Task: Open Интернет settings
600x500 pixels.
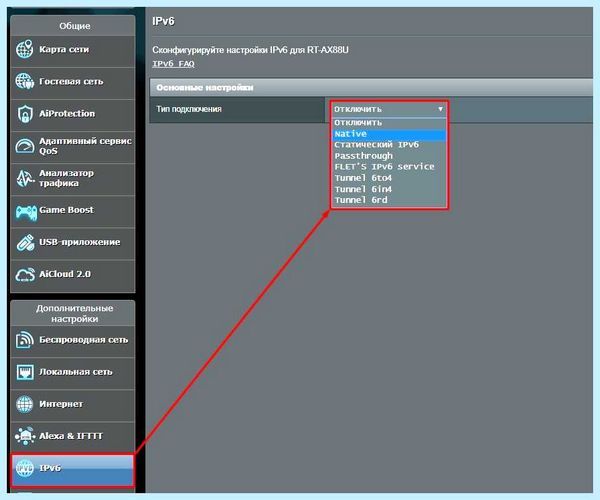Action: (x=73, y=406)
